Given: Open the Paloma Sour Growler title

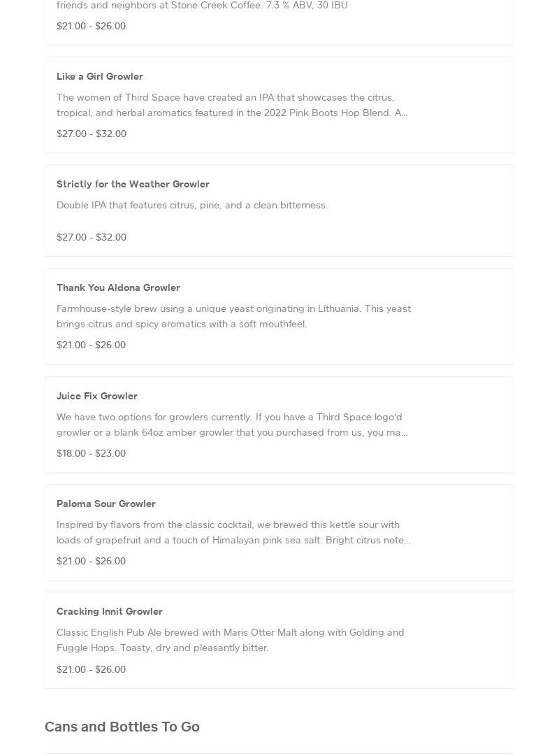Looking at the screenshot, I should [x=106, y=504].
